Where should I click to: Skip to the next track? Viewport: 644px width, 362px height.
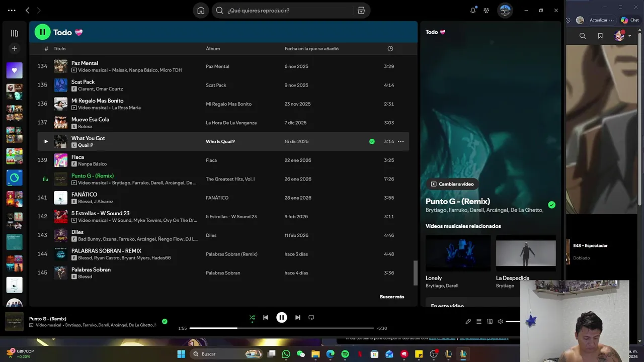[298, 318]
